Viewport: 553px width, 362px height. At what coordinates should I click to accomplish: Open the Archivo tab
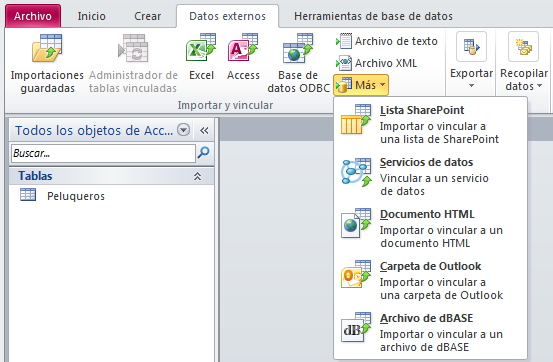(x=33, y=16)
